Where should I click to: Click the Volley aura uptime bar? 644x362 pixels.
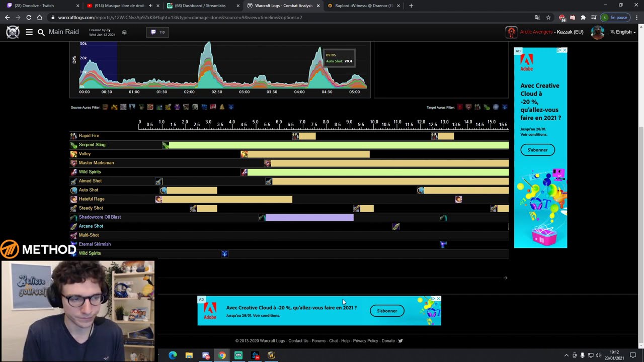[308, 154]
